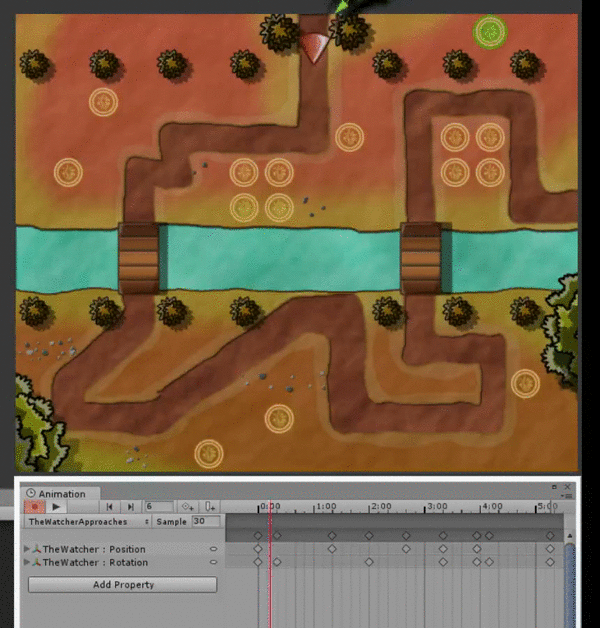Select the last Position keyframe at 5:00

point(550,549)
